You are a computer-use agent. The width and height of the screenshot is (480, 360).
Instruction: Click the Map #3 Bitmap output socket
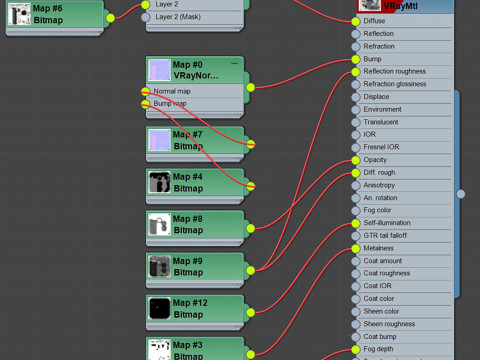click(x=251, y=354)
